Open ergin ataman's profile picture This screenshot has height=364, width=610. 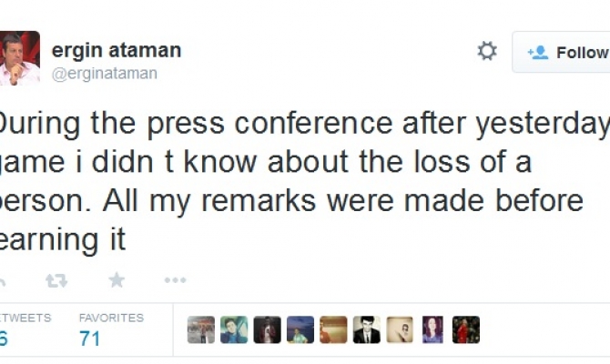pos(19,57)
